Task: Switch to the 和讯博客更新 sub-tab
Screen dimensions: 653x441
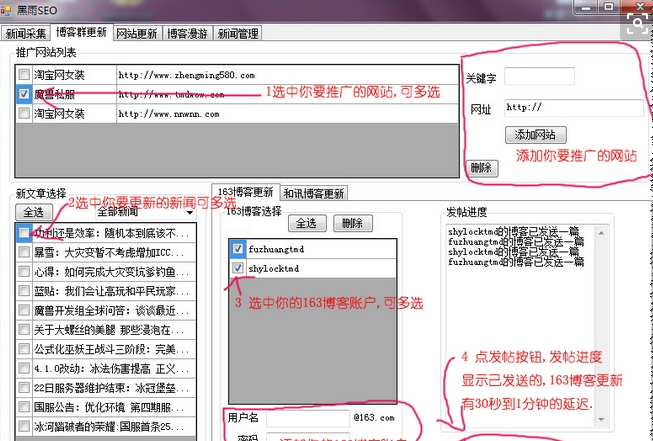Action: 314,193
